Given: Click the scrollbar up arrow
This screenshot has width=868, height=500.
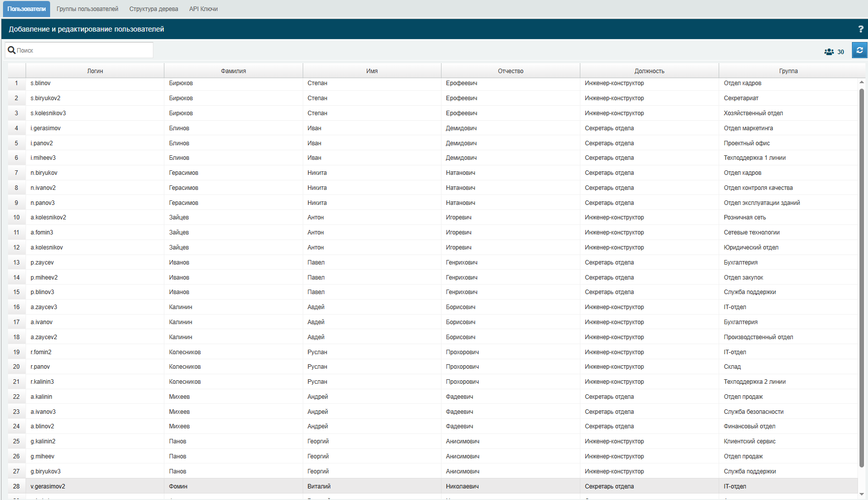Looking at the screenshot, I should [x=862, y=82].
